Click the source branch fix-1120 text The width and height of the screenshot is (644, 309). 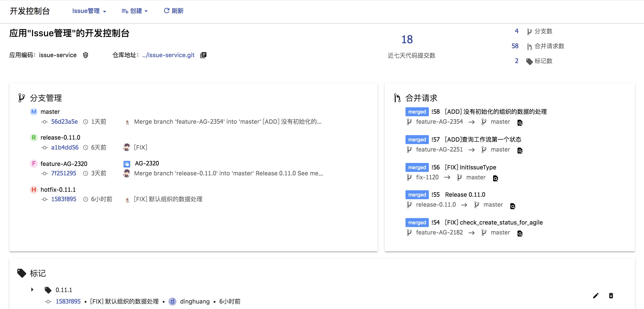tap(427, 178)
